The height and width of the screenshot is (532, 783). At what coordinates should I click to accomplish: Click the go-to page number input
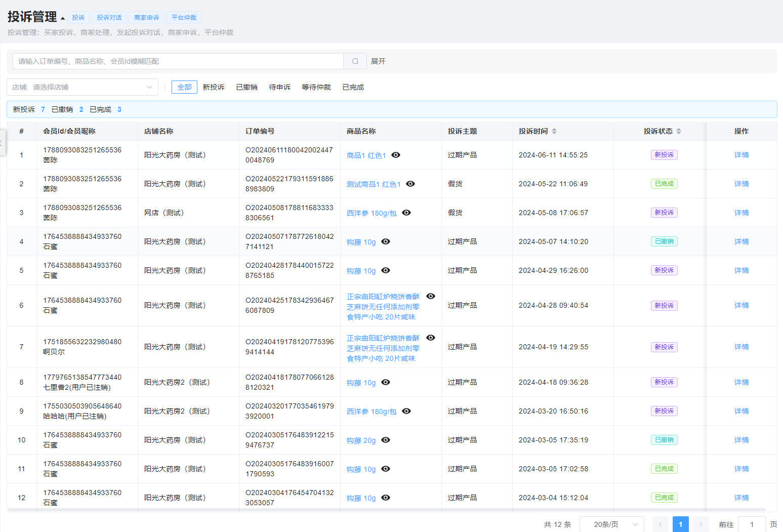(752, 524)
